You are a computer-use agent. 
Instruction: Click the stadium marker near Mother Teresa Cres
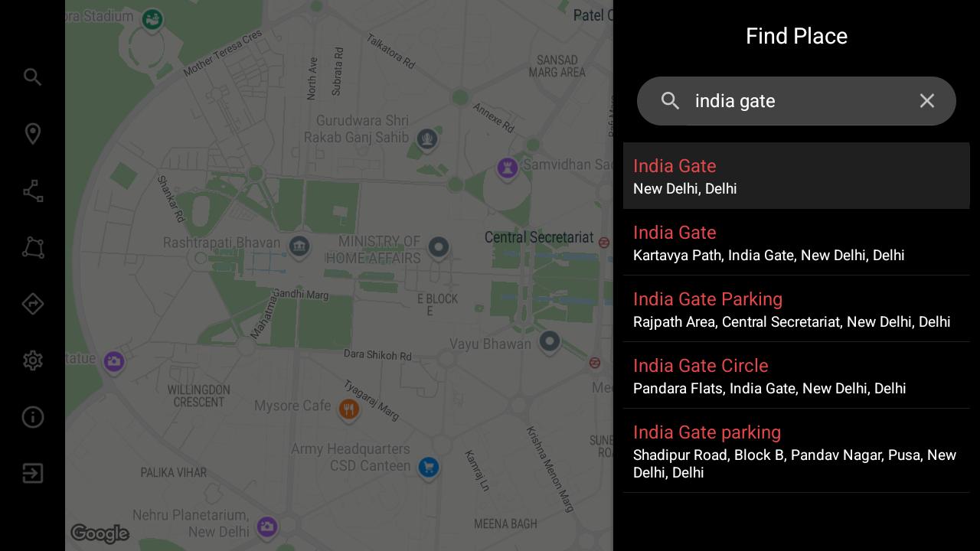pyautogui.click(x=152, y=20)
